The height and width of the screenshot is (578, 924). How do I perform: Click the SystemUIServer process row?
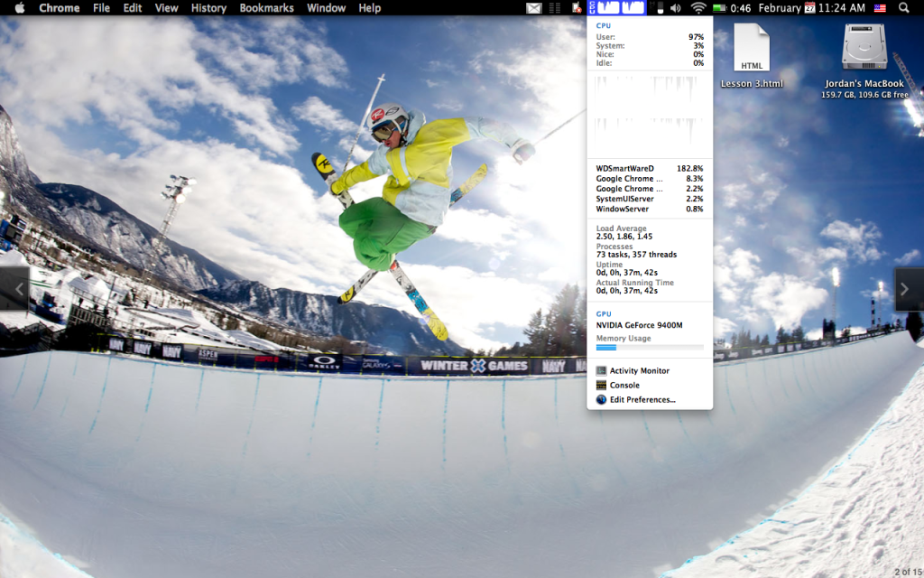click(x=650, y=199)
